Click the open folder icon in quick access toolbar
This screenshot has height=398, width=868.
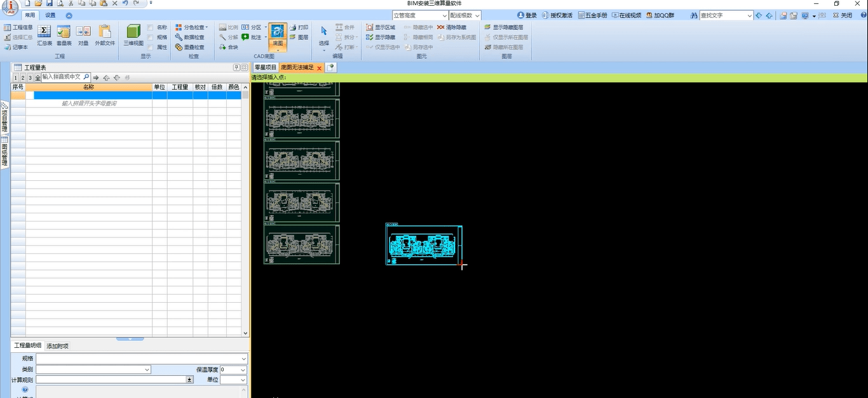[x=38, y=3]
